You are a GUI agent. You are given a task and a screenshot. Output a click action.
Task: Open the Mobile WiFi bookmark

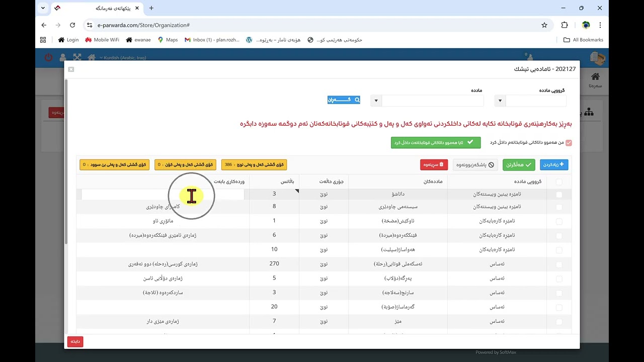click(x=102, y=40)
